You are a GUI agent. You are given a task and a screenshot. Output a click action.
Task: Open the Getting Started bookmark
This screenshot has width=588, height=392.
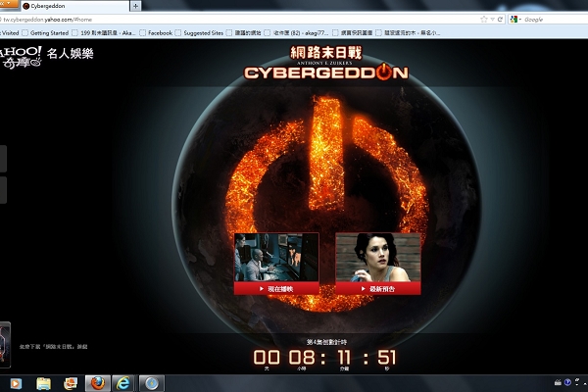click(x=45, y=33)
